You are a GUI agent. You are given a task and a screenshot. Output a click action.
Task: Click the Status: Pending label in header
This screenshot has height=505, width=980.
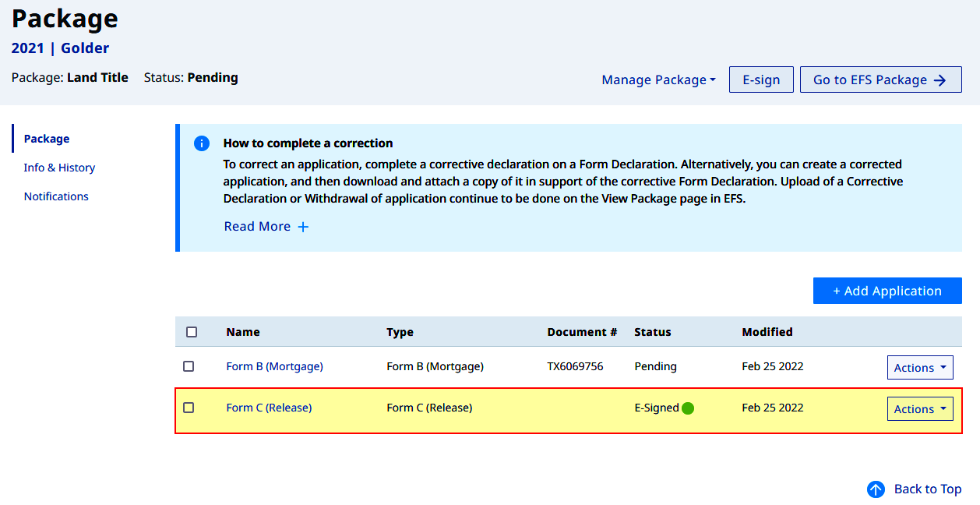click(191, 78)
